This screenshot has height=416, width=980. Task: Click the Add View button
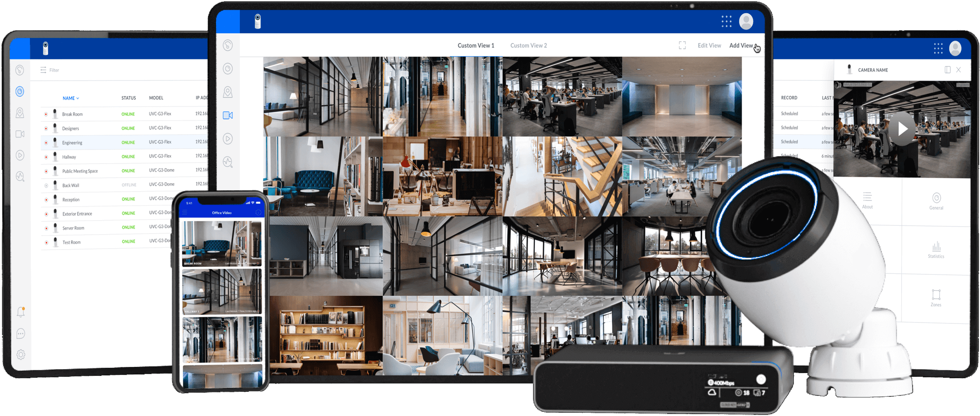pos(741,45)
